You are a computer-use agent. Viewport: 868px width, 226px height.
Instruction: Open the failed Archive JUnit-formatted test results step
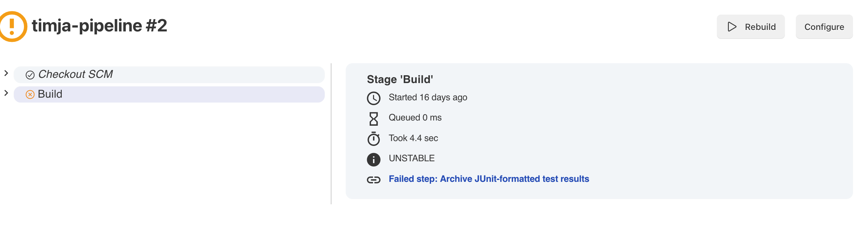[x=489, y=179]
